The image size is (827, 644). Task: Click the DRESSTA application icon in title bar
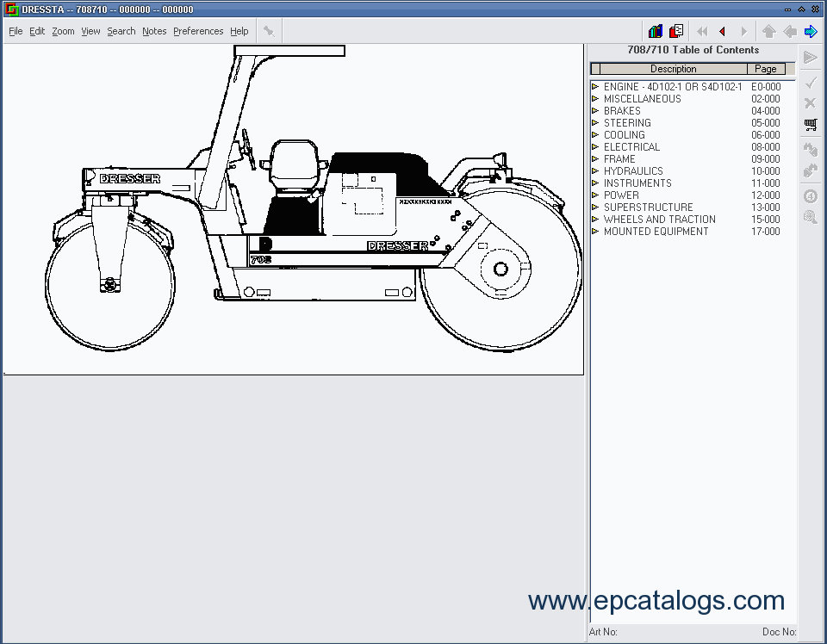pos(10,9)
